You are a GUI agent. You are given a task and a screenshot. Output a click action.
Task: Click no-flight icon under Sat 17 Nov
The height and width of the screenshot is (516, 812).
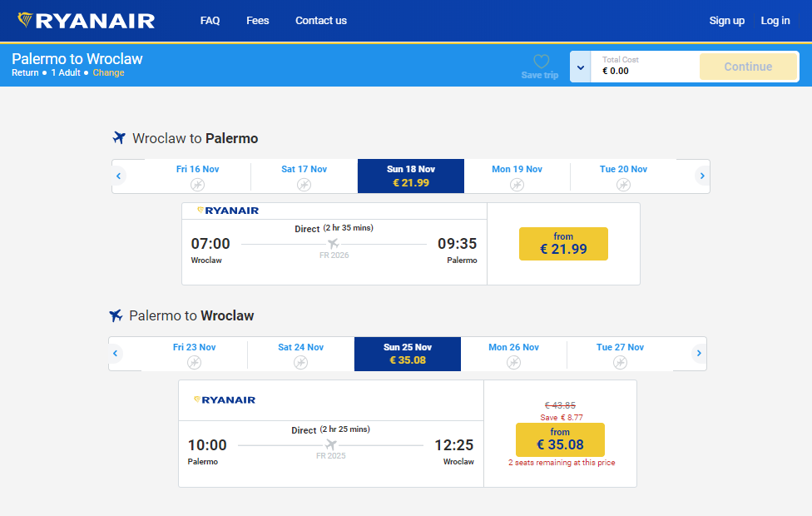click(304, 185)
